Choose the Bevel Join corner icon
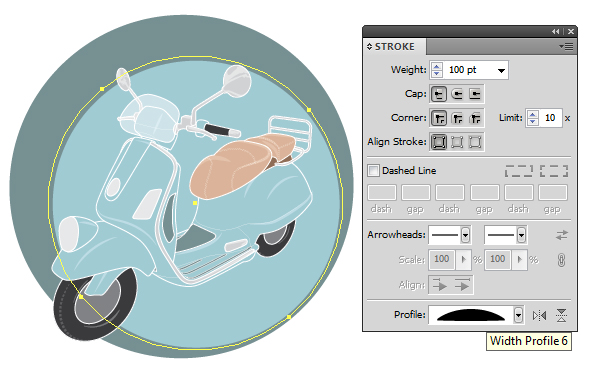 [475, 119]
